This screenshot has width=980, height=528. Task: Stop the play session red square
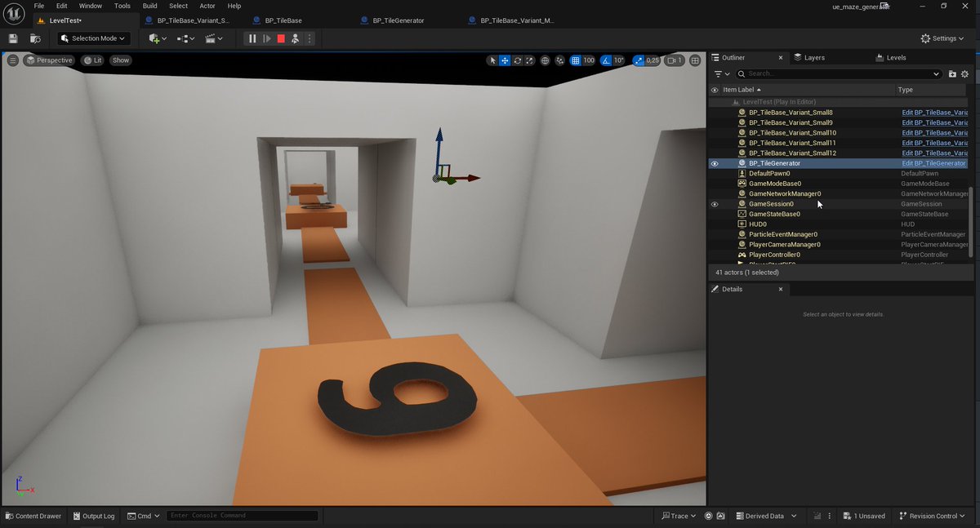click(x=281, y=38)
